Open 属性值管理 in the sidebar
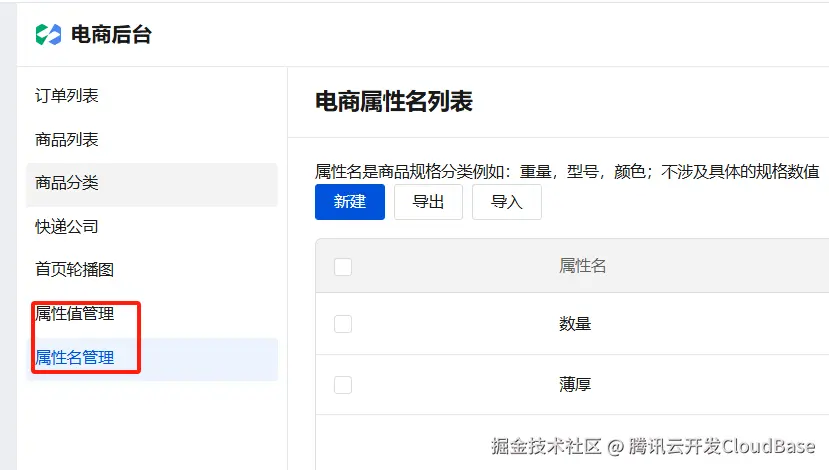This screenshot has height=470, width=829. (x=75, y=314)
